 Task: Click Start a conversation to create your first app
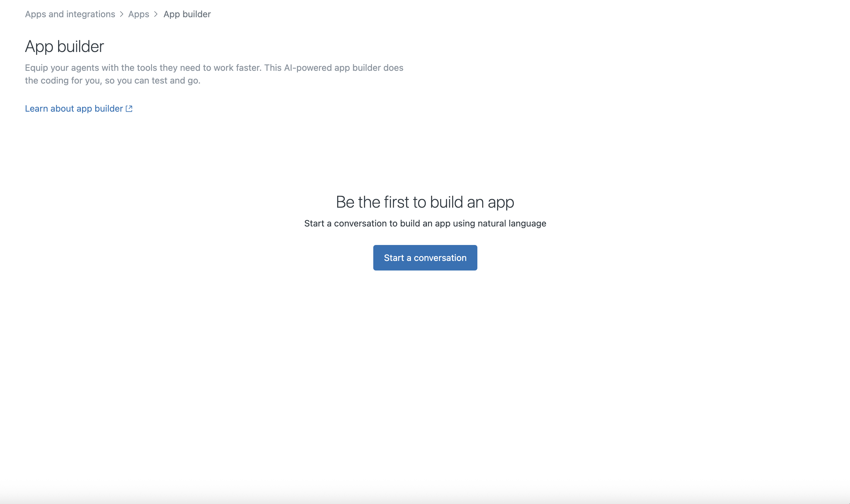tap(425, 257)
